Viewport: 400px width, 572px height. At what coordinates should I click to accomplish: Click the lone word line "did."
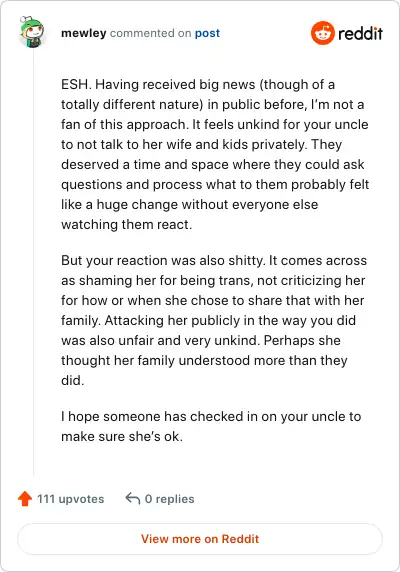coord(73,380)
